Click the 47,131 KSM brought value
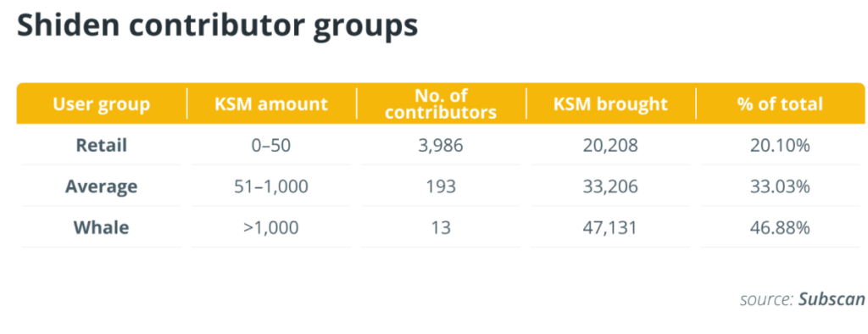 tap(610, 227)
